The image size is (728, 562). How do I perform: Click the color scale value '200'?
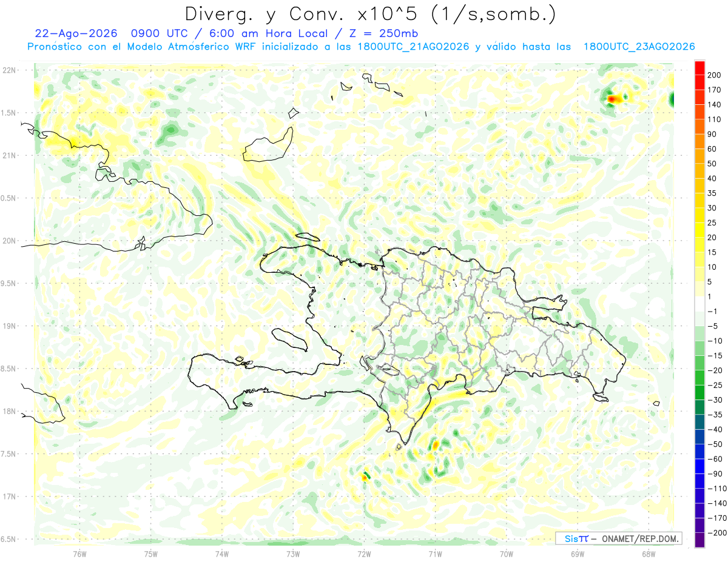715,75
